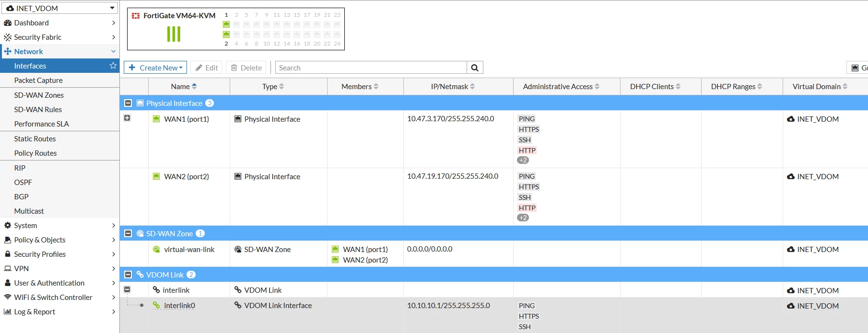The image size is (868, 333).
Task: Click the Delete button
Action: (x=246, y=68)
